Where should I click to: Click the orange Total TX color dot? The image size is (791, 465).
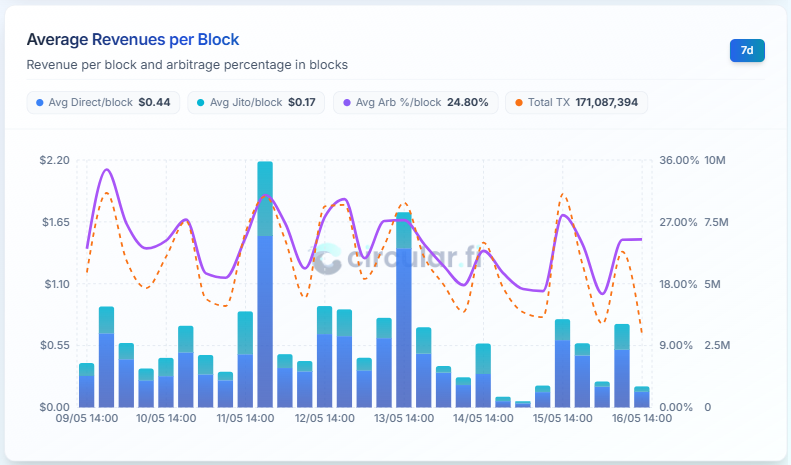[519, 103]
